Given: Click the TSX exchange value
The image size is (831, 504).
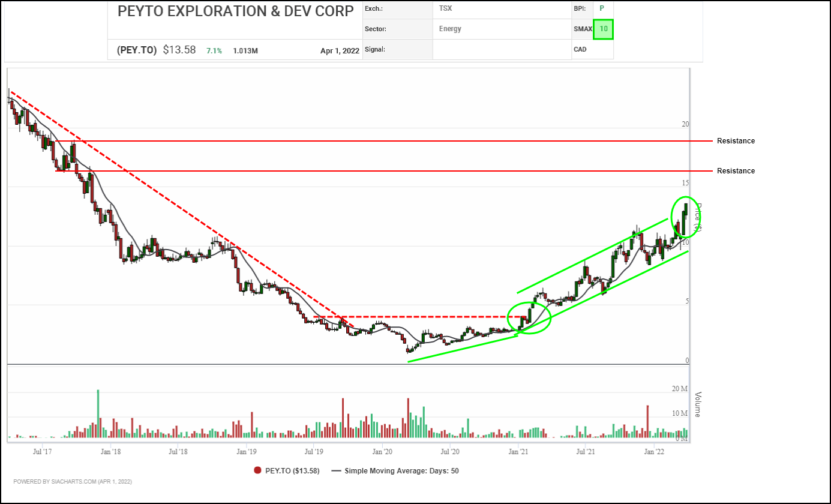Looking at the screenshot, I should [446, 9].
